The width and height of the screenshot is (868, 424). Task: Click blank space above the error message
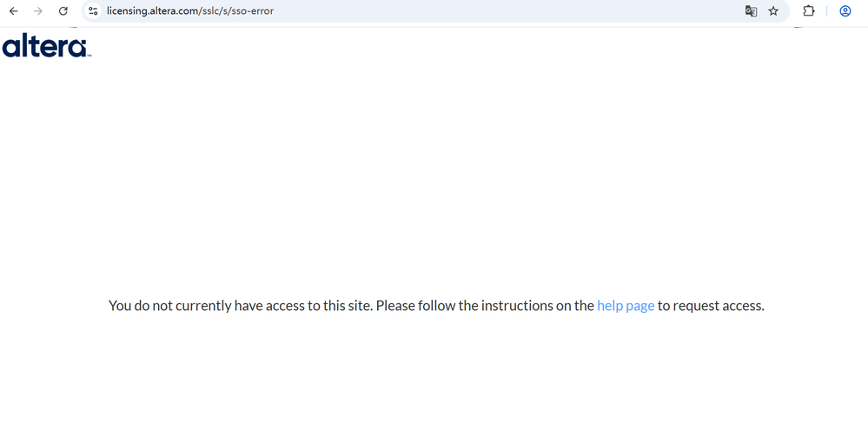[434, 174]
